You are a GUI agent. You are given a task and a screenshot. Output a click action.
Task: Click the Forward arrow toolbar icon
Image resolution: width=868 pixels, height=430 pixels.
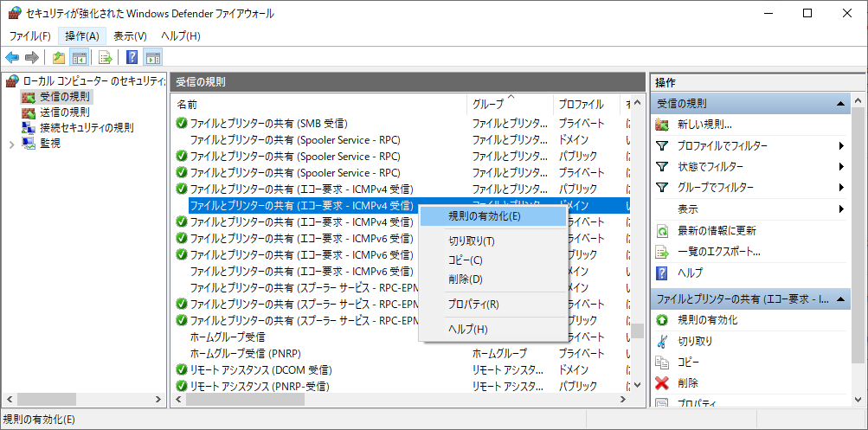click(32, 57)
